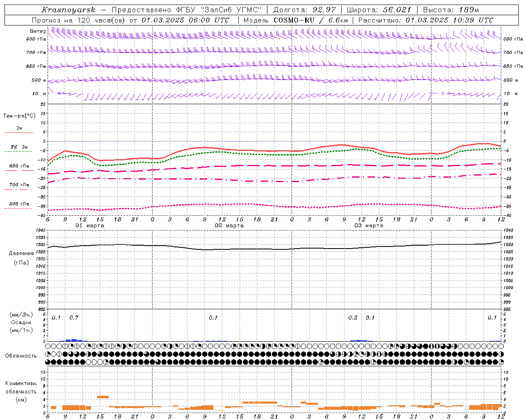Click the "(км)" convective cloud unit
Image resolution: width=525 pixels, height=420 pixels.
click(x=21, y=399)
